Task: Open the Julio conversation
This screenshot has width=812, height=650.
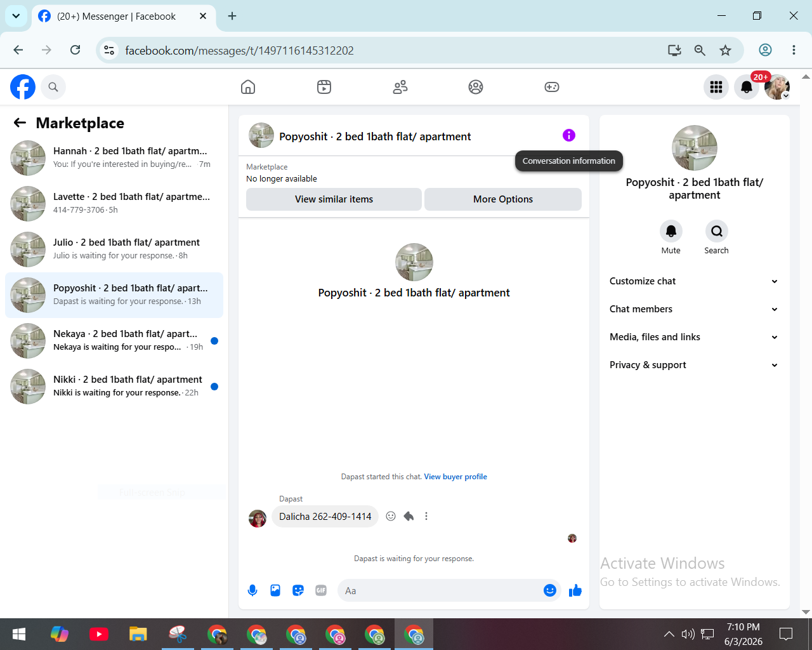Action: coord(114,249)
